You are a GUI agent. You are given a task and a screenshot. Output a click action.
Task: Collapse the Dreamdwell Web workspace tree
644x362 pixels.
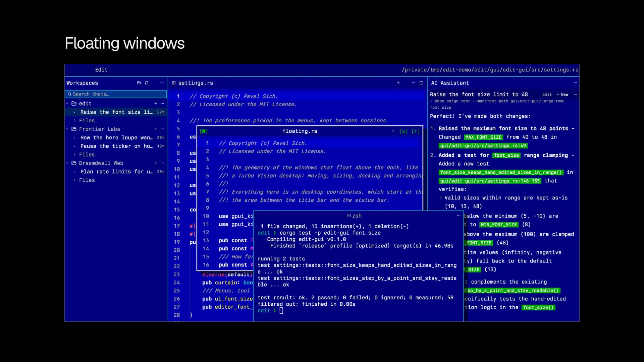(67, 163)
